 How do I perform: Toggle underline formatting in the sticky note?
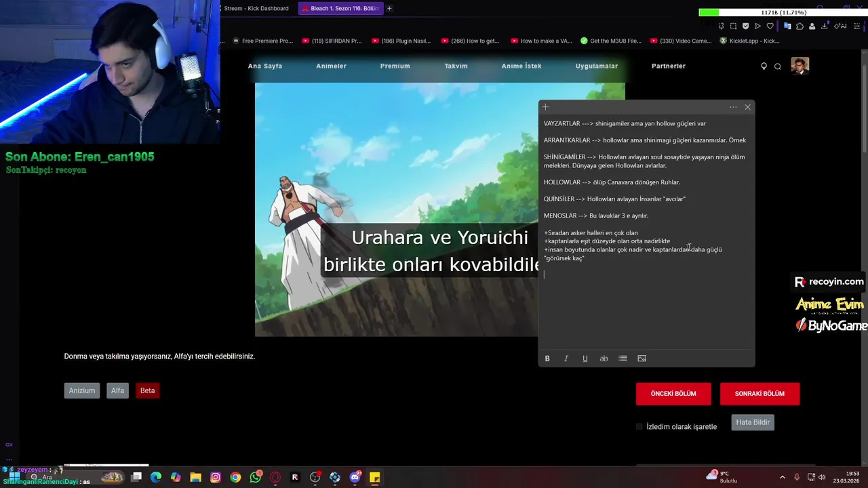pyautogui.click(x=585, y=359)
